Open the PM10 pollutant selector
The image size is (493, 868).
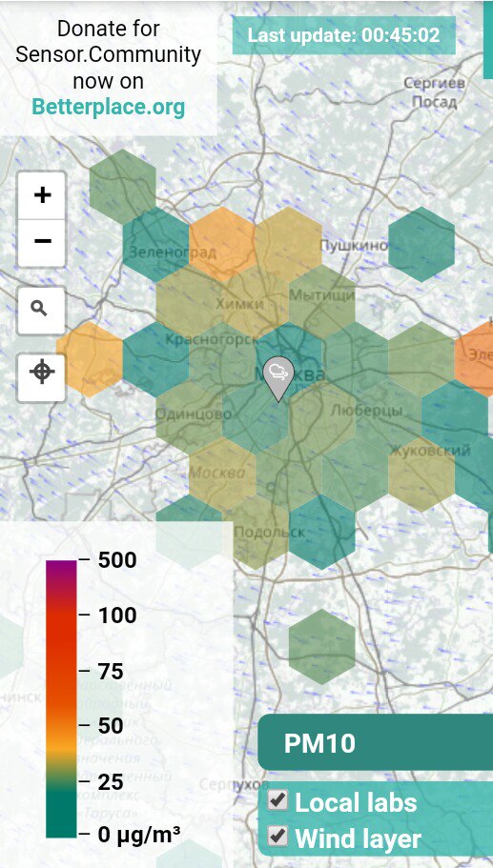click(376, 742)
